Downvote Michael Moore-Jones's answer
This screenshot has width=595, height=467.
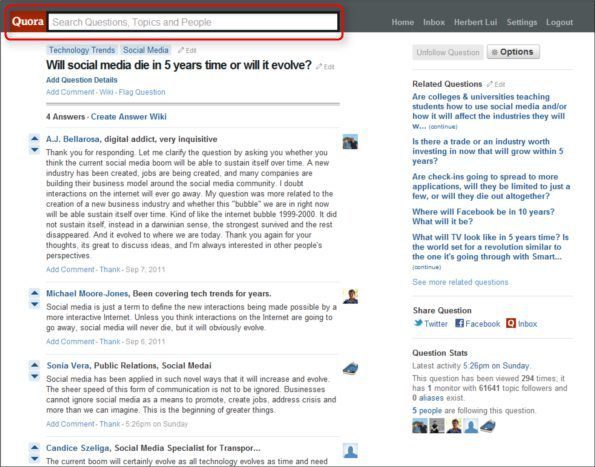tap(35, 304)
